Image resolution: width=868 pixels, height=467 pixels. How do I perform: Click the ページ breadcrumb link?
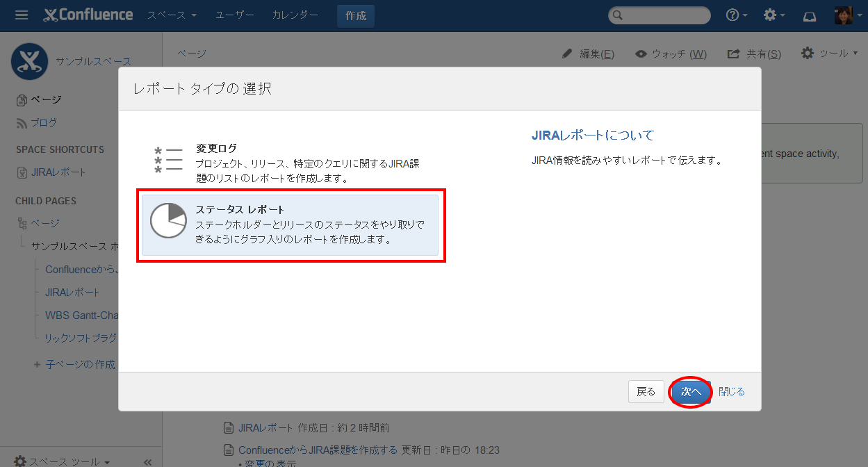[x=191, y=54]
